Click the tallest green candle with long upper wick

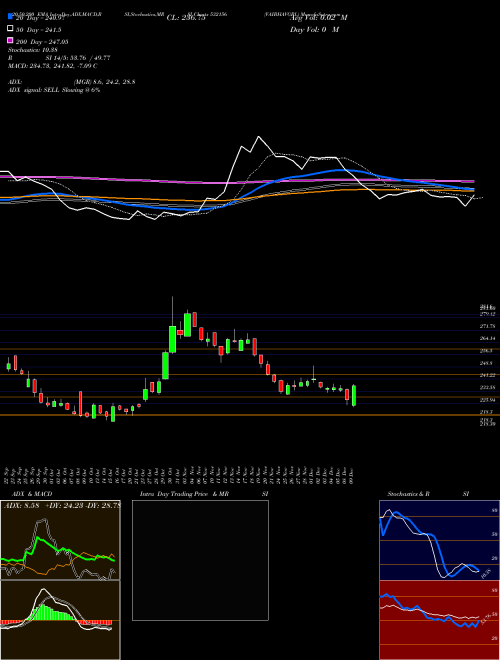point(173,339)
